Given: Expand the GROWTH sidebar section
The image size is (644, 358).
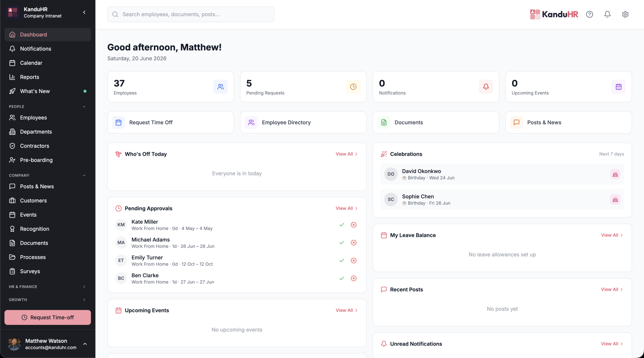Looking at the screenshot, I should tap(84, 300).
